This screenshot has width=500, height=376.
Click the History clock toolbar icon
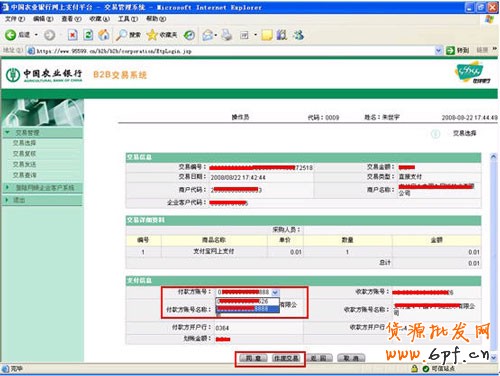pyautogui.click(x=189, y=35)
